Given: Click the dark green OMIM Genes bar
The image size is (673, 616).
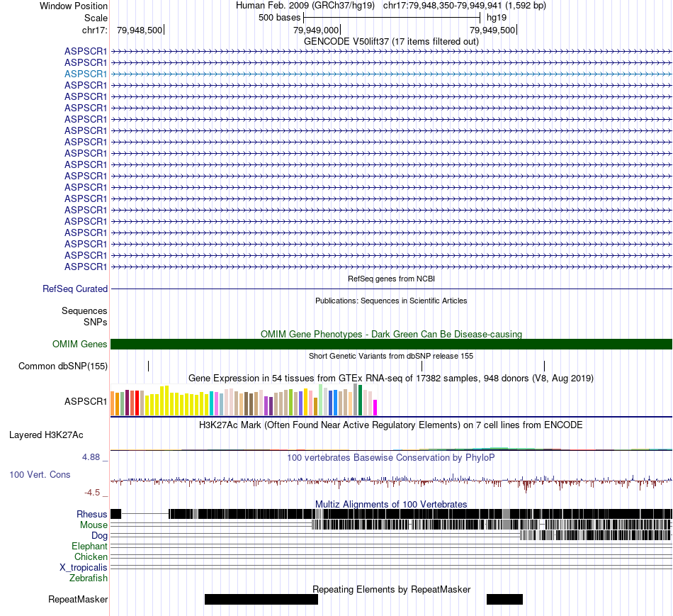Looking at the screenshot, I should coord(391,344).
